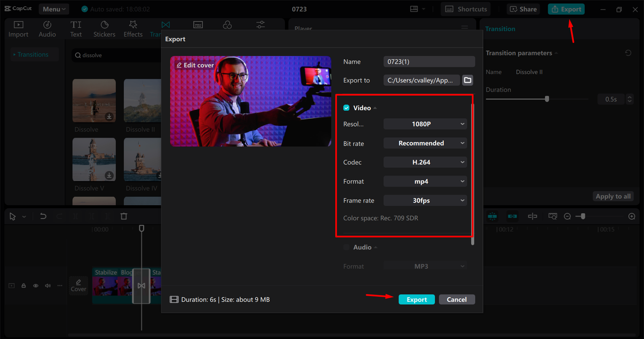Download the Dissolve V transition via arrow icon
The image size is (644, 339).
[109, 176]
